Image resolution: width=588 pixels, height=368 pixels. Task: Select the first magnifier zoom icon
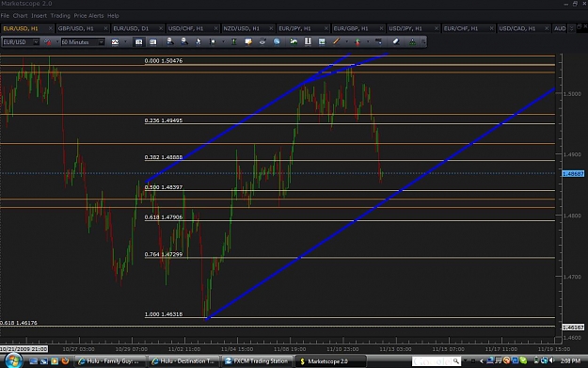tap(170, 41)
